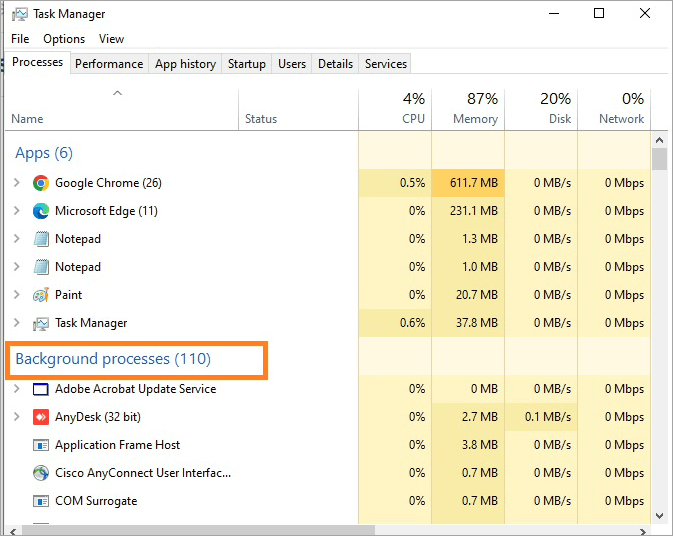
Task: Click the Cisco AnyConnect globe icon
Action: 41,473
